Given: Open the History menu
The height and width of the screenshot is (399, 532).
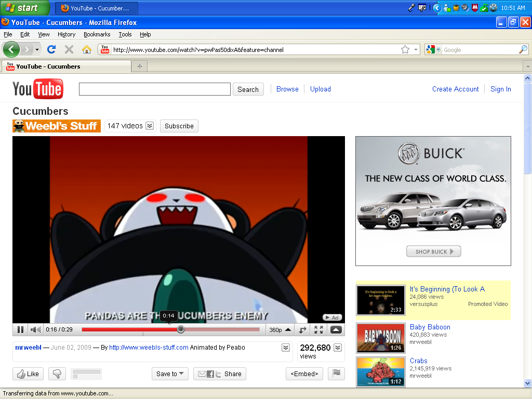Looking at the screenshot, I should (66, 34).
